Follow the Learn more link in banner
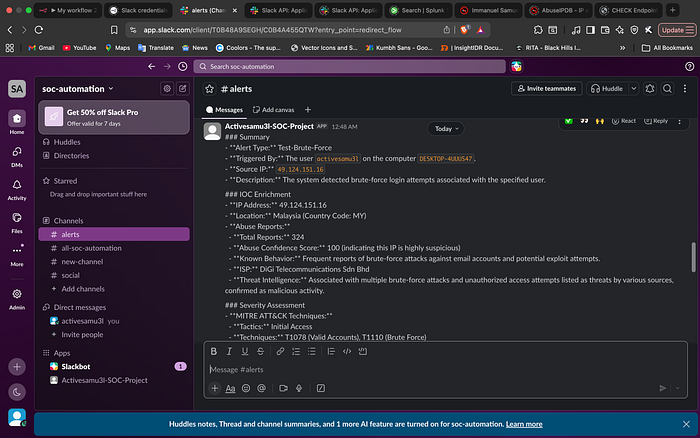Viewport: 700px width, 438px height. tap(524, 424)
